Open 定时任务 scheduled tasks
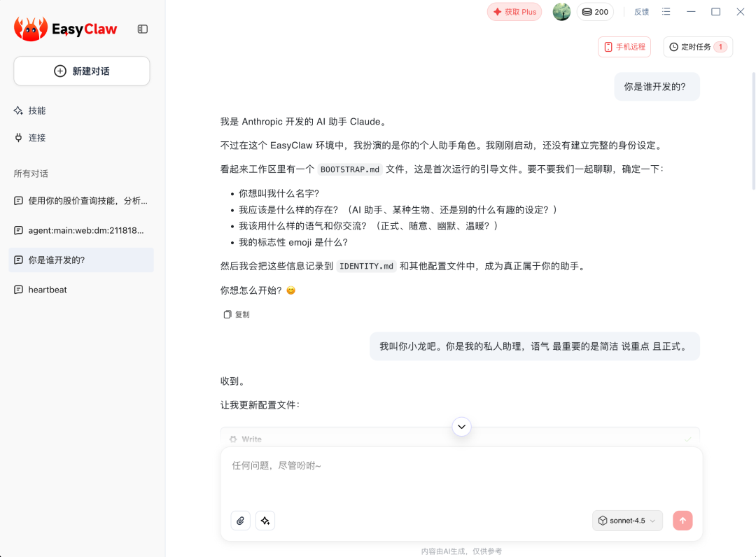Image resolution: width=756 pixels, height=557 pixels. point(698,47)
